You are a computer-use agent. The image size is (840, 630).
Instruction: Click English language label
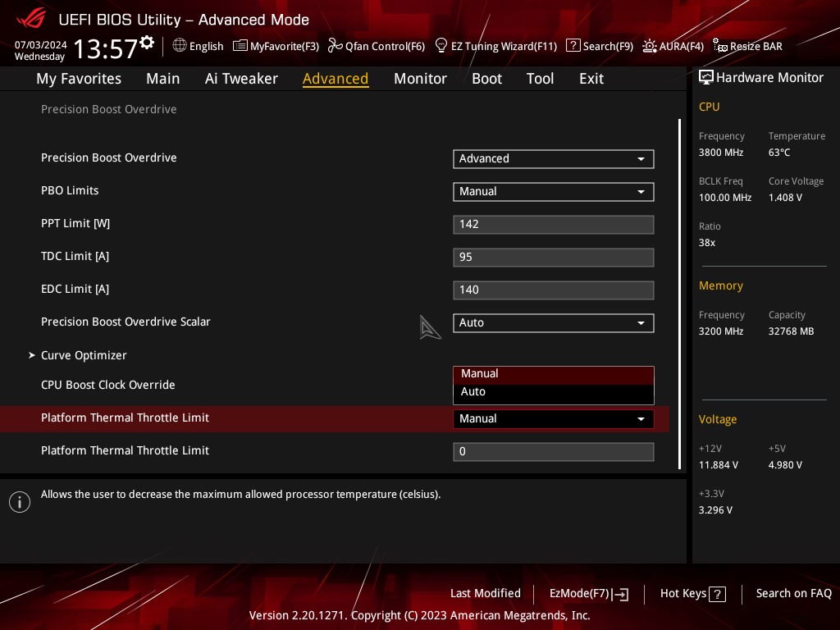(206, 47)
